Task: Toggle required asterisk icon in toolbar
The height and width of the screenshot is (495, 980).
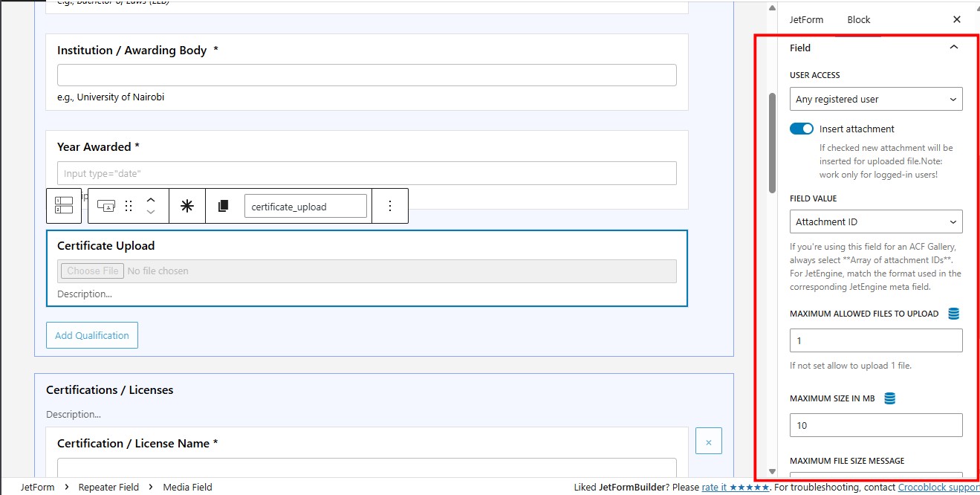Action: [187, 206]
